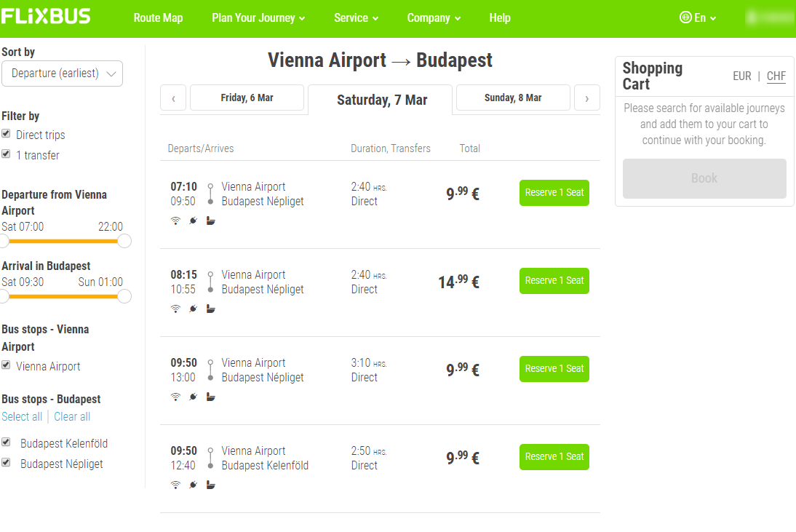Click the toilet icon on 09:50 Népliget trip

[x=211, y=397]
